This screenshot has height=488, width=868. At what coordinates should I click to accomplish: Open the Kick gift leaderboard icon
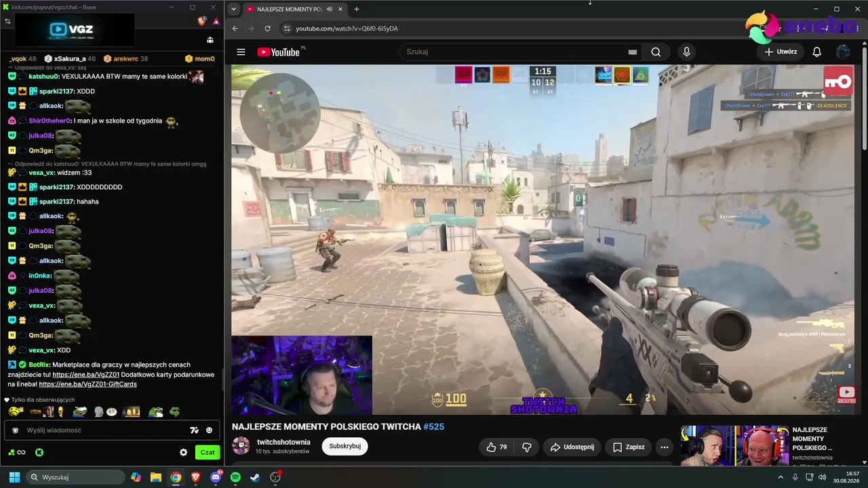point(210,40)
